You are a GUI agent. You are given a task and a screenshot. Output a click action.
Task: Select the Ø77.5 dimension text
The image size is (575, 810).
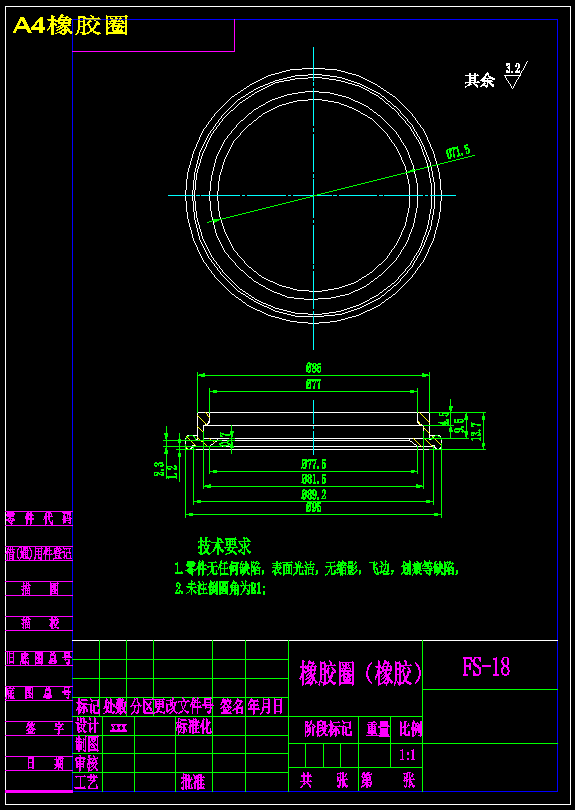click(314, 464)
